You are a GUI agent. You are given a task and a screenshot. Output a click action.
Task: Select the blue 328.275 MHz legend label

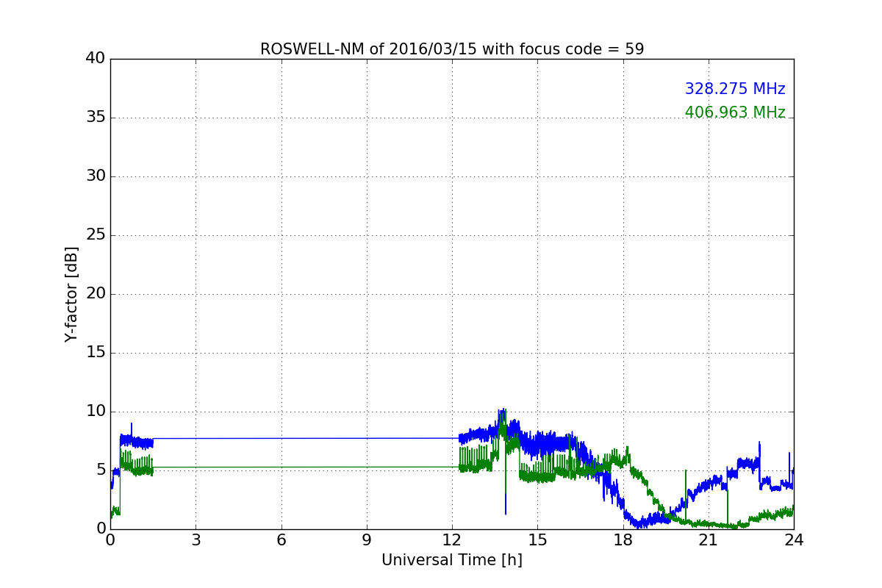[x=735, y=89]
